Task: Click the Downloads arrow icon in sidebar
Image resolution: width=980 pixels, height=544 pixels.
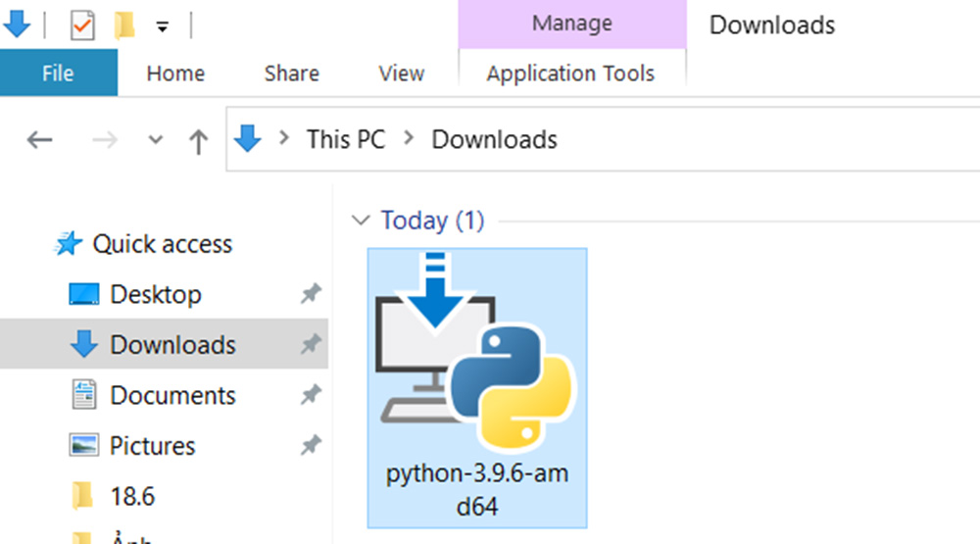Action: coord(83,344)
